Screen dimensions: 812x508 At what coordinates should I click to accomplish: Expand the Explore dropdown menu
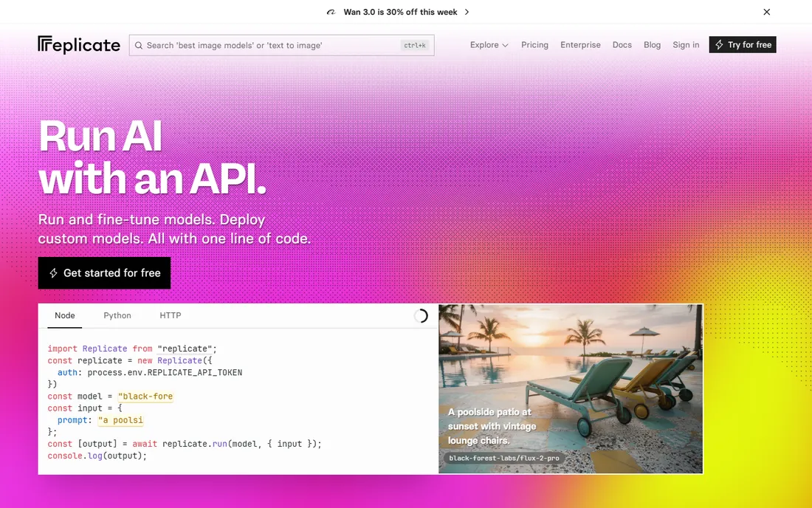(x=489, y=45)
